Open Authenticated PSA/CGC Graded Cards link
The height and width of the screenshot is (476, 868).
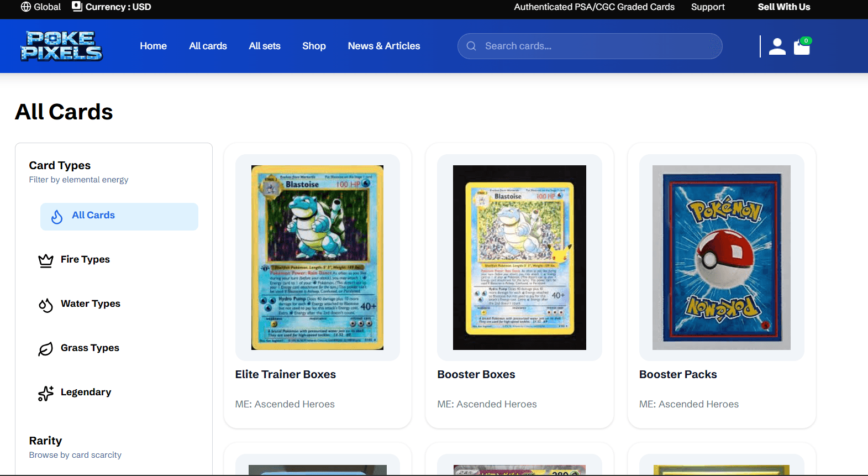pyautogui.click(x=594, y=7)
